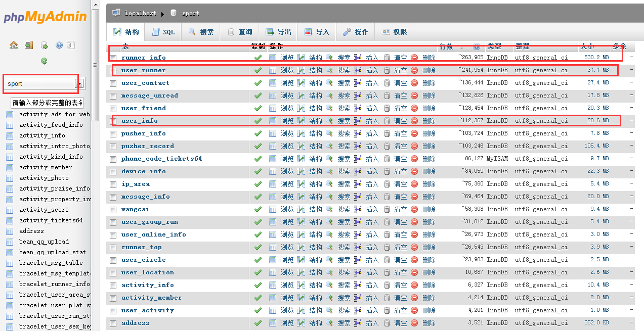Click search icon for ip_area row

pos(330,184)
